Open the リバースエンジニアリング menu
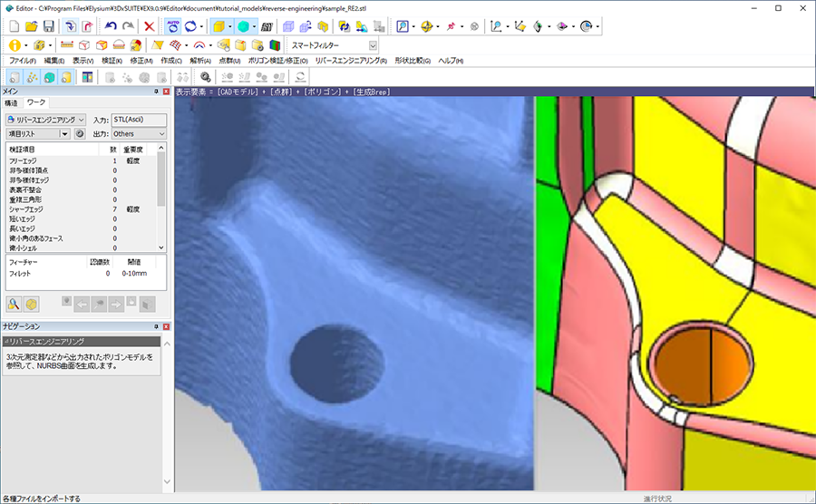Image resolution: width=816 pixels, height=504 pixels. [351, 61]
